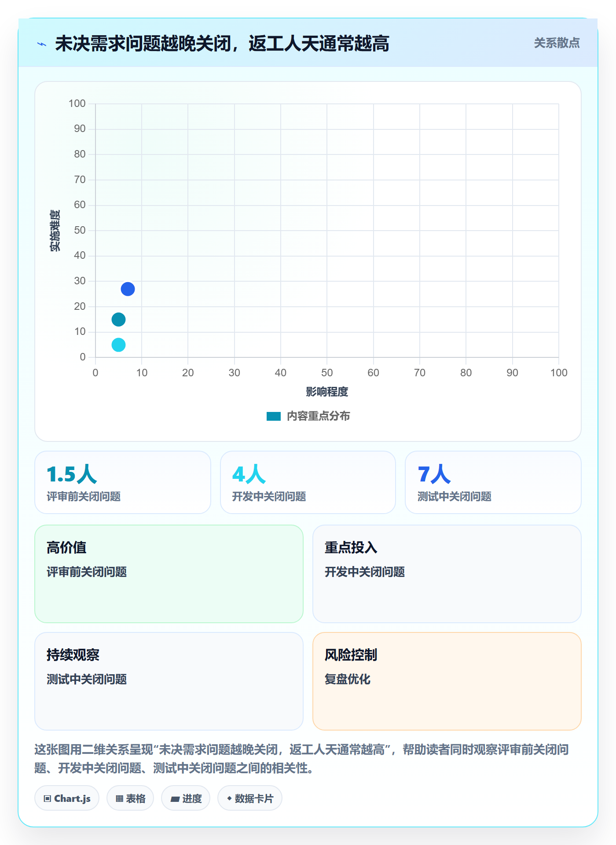This screenshot has width=616, height=845.
Task: Click the 数据卡片 tag
Action: 250,798
